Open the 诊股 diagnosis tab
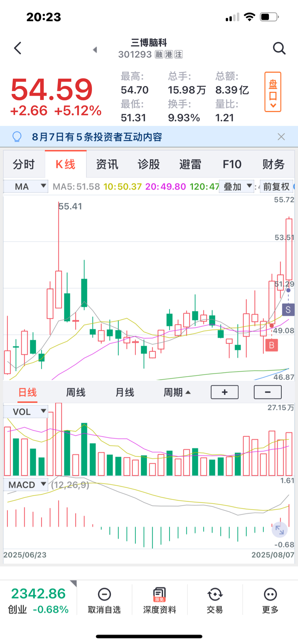 [x=149, y=164]
